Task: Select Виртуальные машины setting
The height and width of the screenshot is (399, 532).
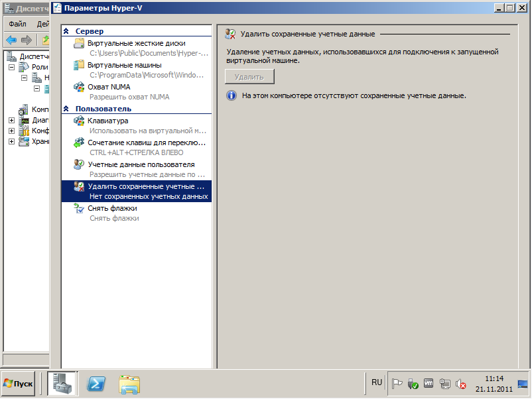Action: (137, 70)
